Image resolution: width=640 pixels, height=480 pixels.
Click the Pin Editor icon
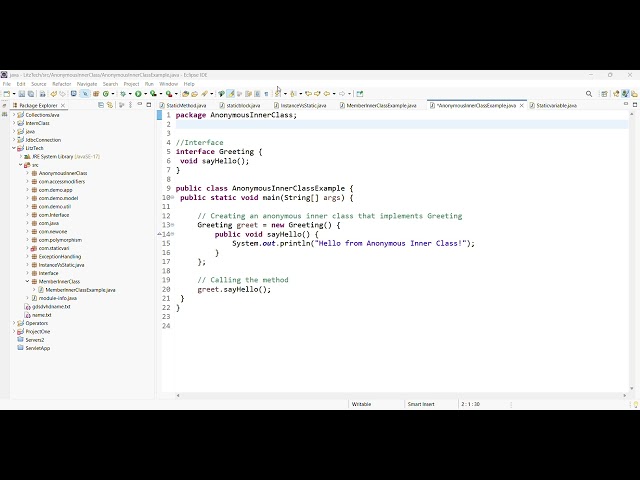coord(360,94)
